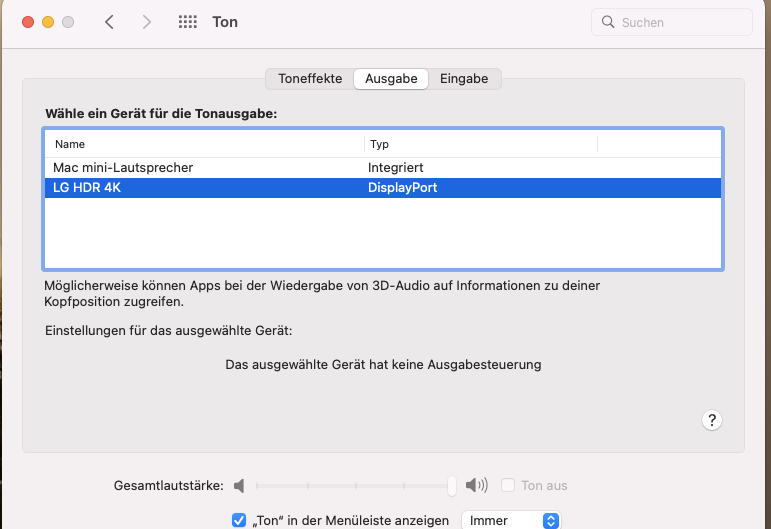Viewport: 771px width, 529px height.
Task: Minimize the Ton window
Action: (48, 22)
